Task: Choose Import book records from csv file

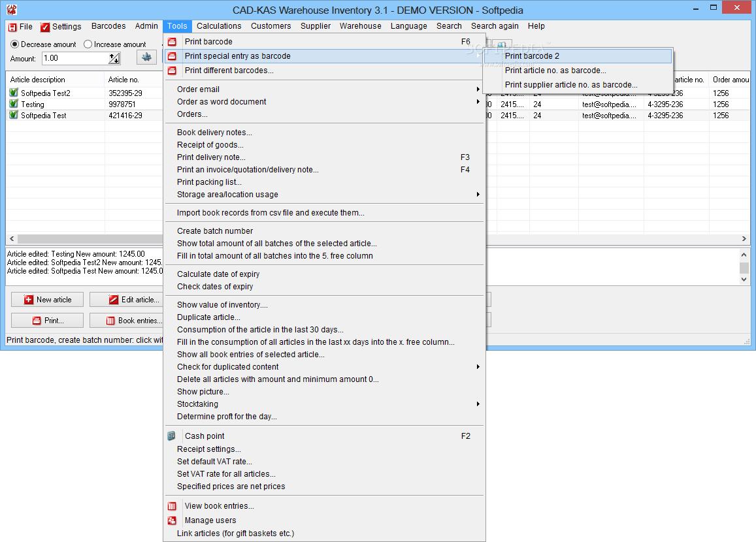Action: (x=324, y=213)
